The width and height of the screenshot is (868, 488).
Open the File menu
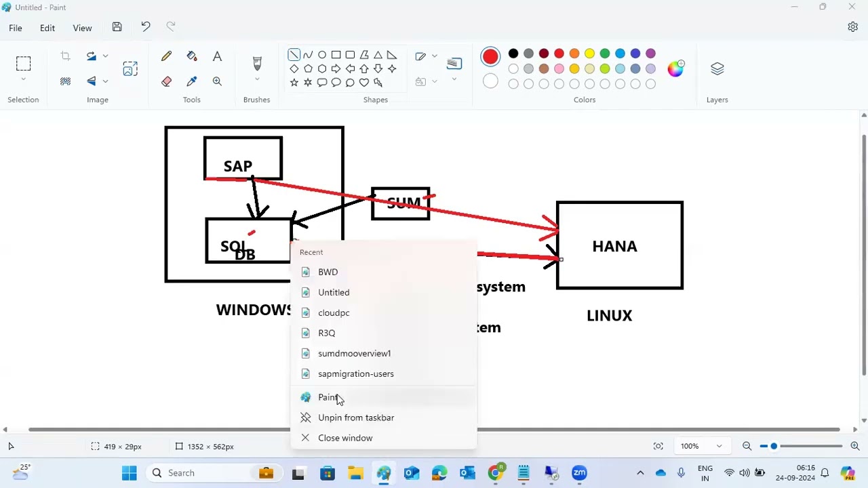pyautogui.click(x=15, y=28)
